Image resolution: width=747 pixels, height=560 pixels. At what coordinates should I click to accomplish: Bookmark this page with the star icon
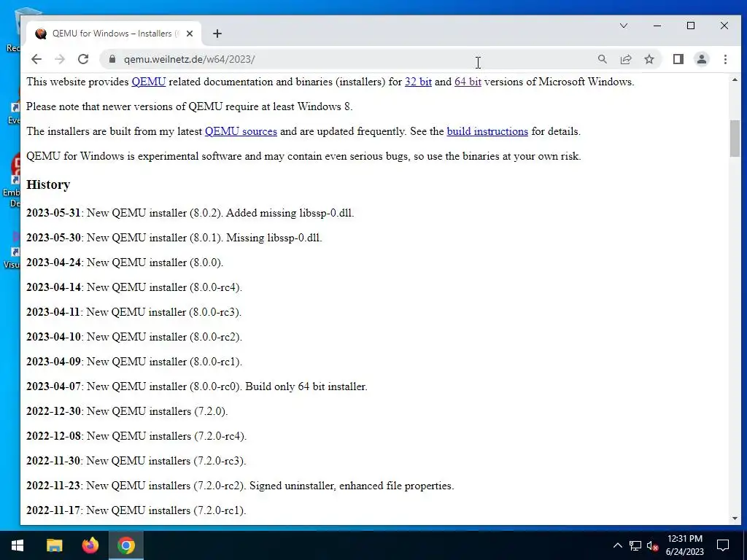[x=649, y=59]
